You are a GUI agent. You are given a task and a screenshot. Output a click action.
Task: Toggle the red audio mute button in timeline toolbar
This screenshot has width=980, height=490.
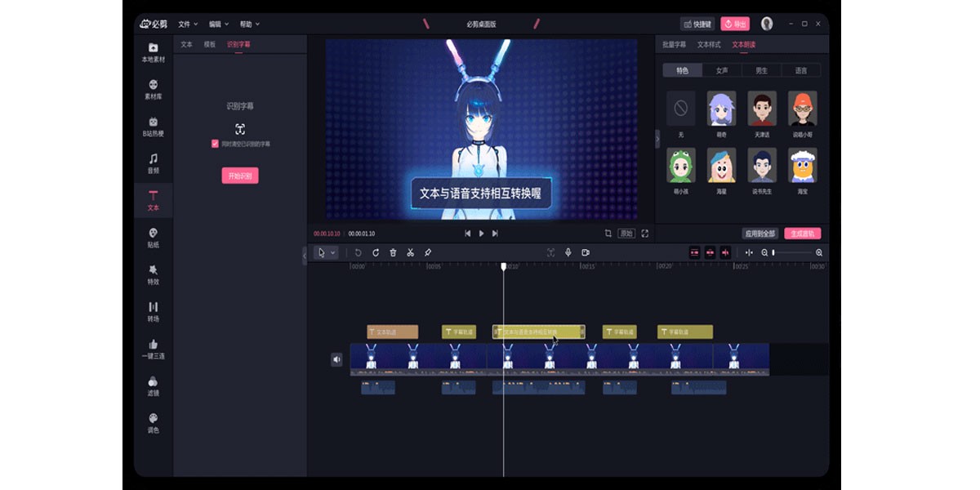tap(725, 253)
